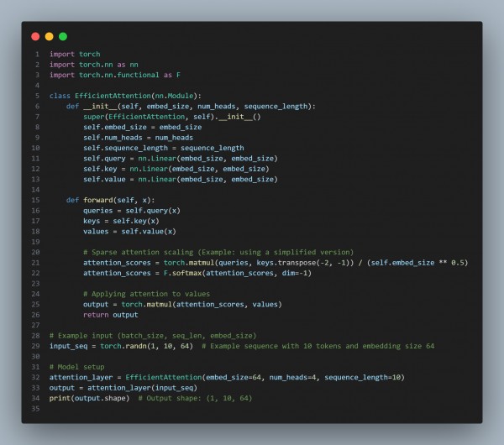This screenshot has height=445, width=504.
Task: Click the torch.matmul(queries, keys.transpose line
Action: 276,263
